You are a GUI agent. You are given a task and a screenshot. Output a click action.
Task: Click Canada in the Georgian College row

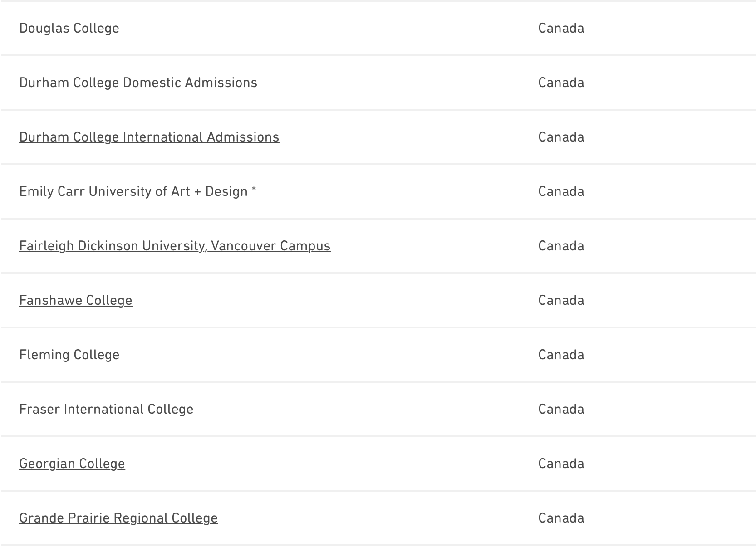click(x=561, y=464)
